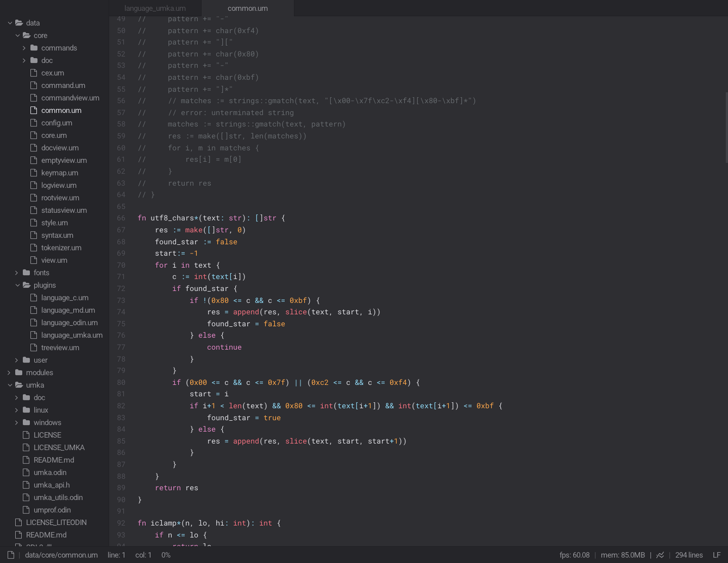This screenshot has width=728, height=563.
Task: Click the language_c.um file icon
Action: coord(34,298)
